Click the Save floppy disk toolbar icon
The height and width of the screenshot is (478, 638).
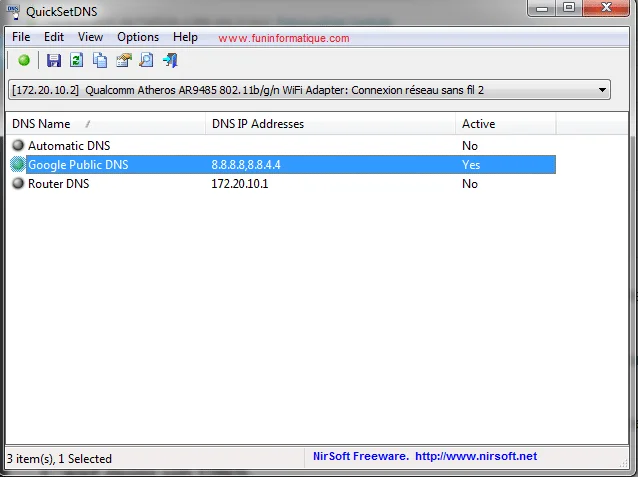54,60
